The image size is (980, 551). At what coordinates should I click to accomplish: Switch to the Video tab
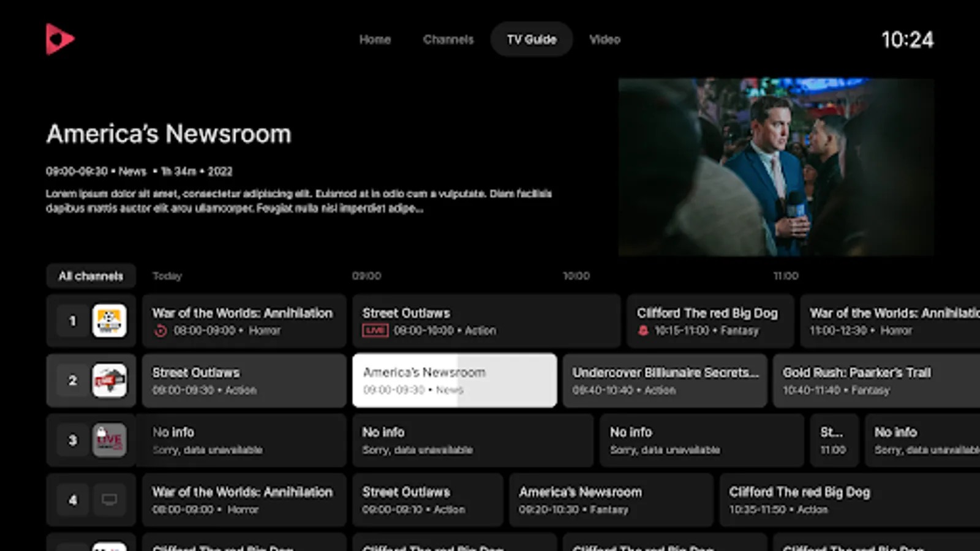[605, 39]
